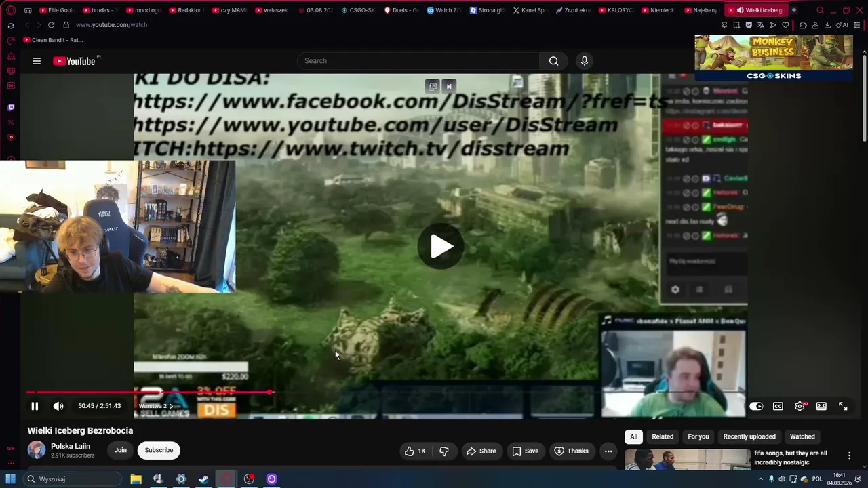Viewport: 868px width, 488px height.
Task: Click the Windows taskbar Wyszukaj search box
Action: pyautogui.click(x=71, y=479)
